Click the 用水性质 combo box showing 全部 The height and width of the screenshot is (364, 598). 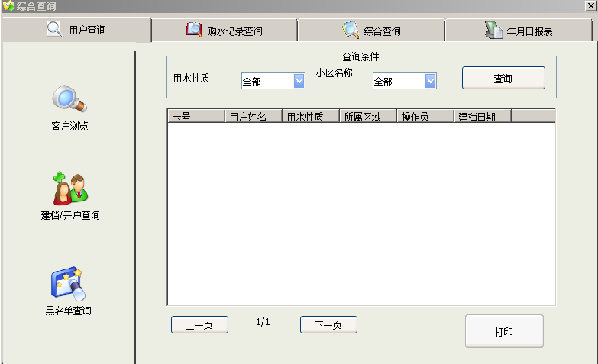tap(273, 81)
